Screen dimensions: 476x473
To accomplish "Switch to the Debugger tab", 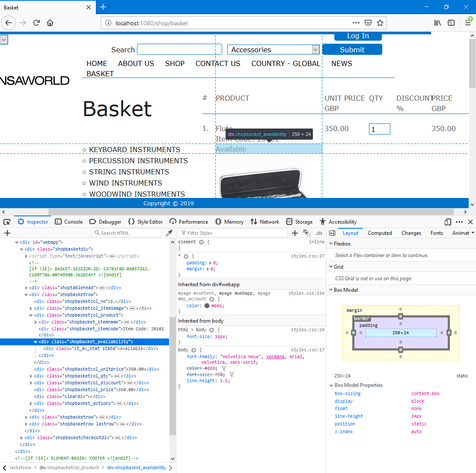I will pos(105,222).
